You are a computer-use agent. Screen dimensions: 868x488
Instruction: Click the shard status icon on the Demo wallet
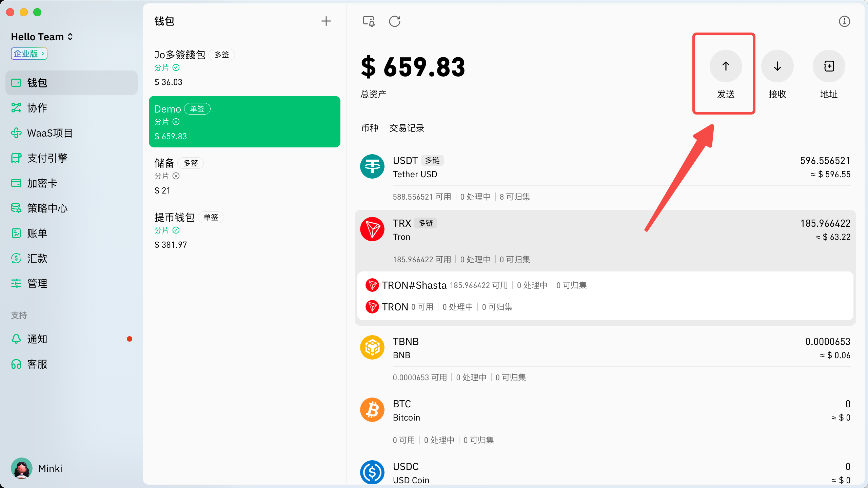pyautogui.click(x=176, y=122)
